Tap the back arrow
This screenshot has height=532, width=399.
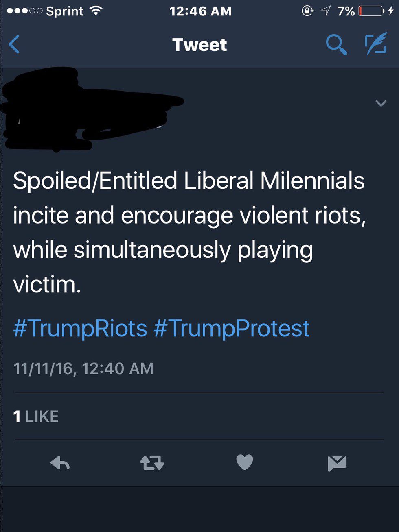14,44
